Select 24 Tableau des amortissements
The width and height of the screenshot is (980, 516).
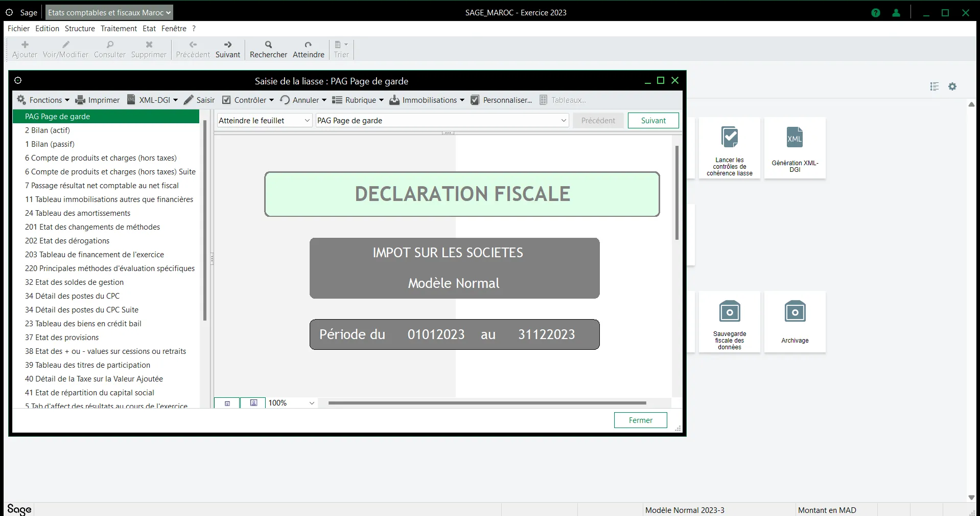tap(106, 213)
